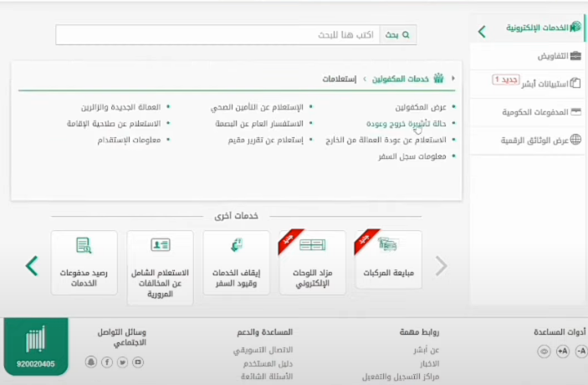Click the Absher logo with 920020405
This screenshot has width=588, height=385.
tap(36, 346)
